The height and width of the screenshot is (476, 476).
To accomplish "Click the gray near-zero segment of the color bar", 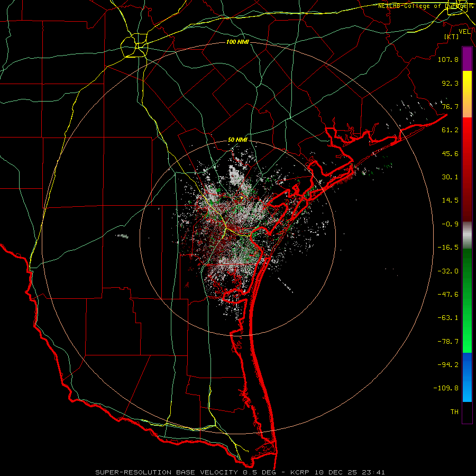I will point(467,235).
